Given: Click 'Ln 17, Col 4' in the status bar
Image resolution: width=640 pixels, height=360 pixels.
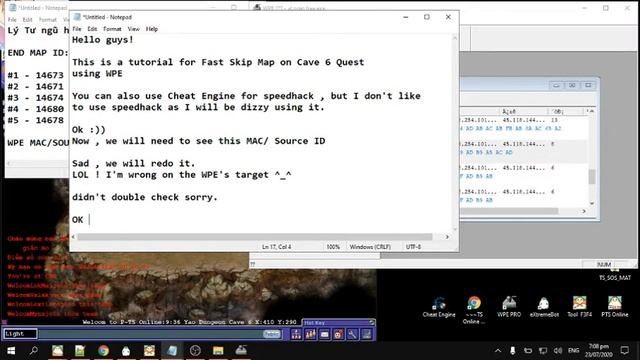Looking at the screenshot, I should [276, 247].
